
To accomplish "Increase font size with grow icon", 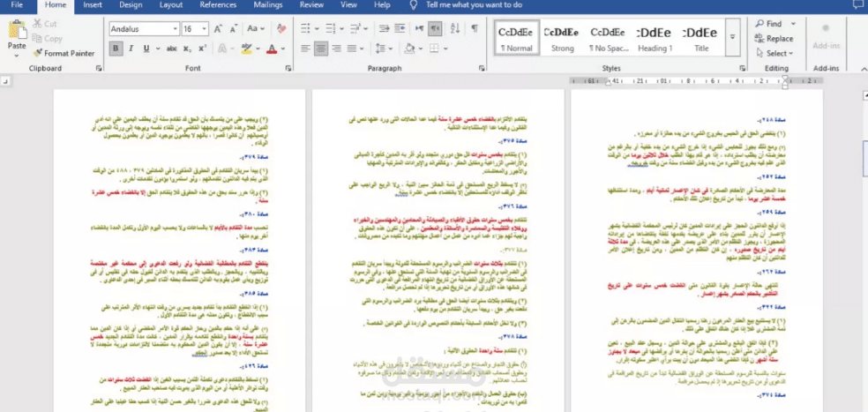I will pyautogui.click(x=219, y=29).
